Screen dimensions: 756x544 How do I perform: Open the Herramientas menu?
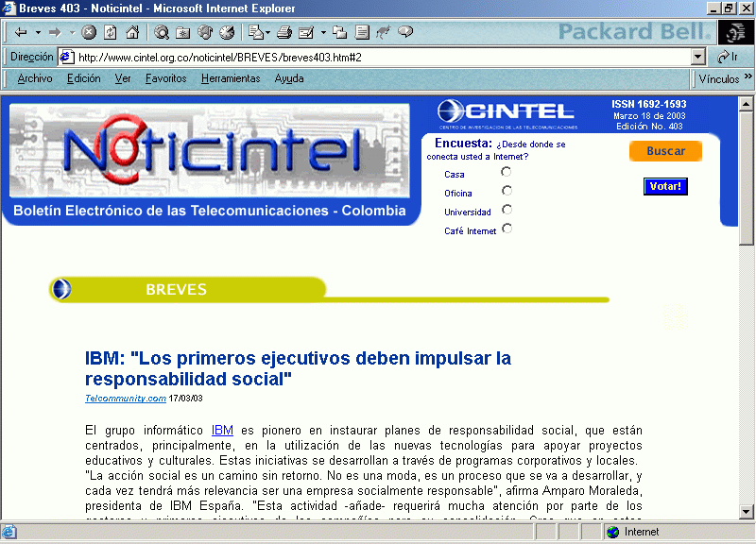pyautogui.click(x=231, y=78)
